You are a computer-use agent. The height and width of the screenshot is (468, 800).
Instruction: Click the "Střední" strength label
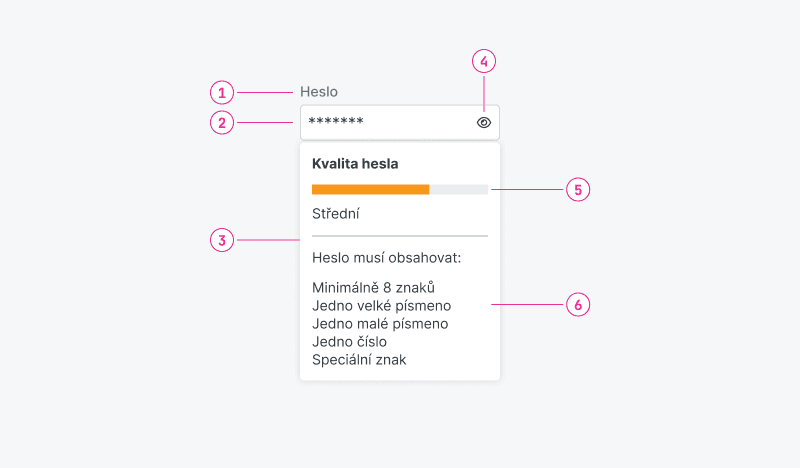click(336, 213)
